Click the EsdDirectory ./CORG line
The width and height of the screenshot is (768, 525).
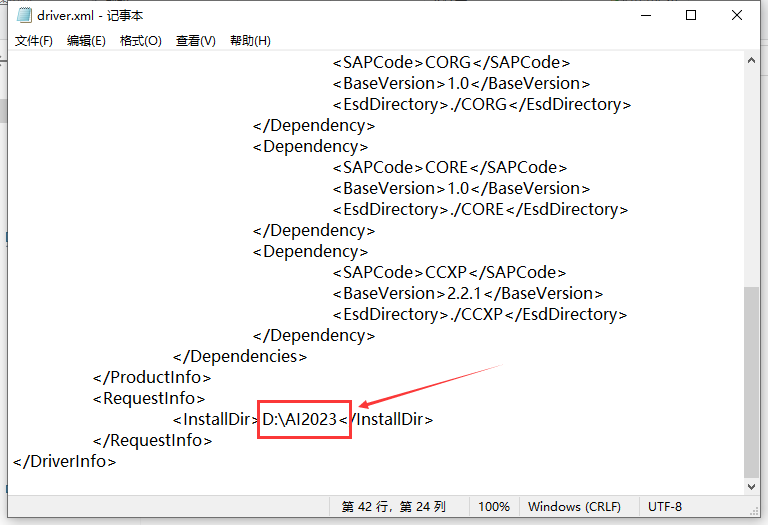(x=482, y=105)
